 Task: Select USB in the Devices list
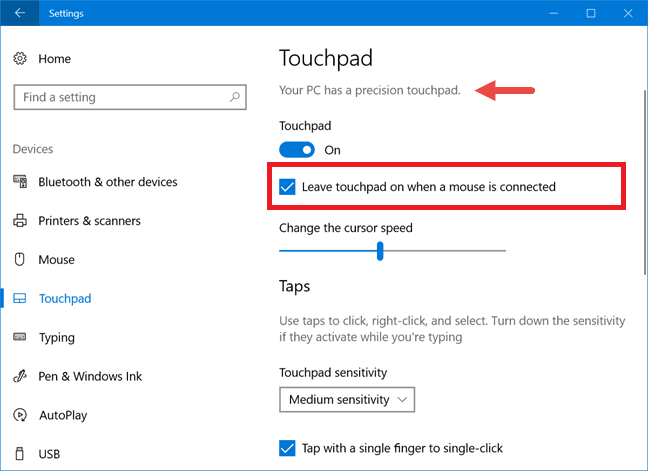(x=49, y=454)
